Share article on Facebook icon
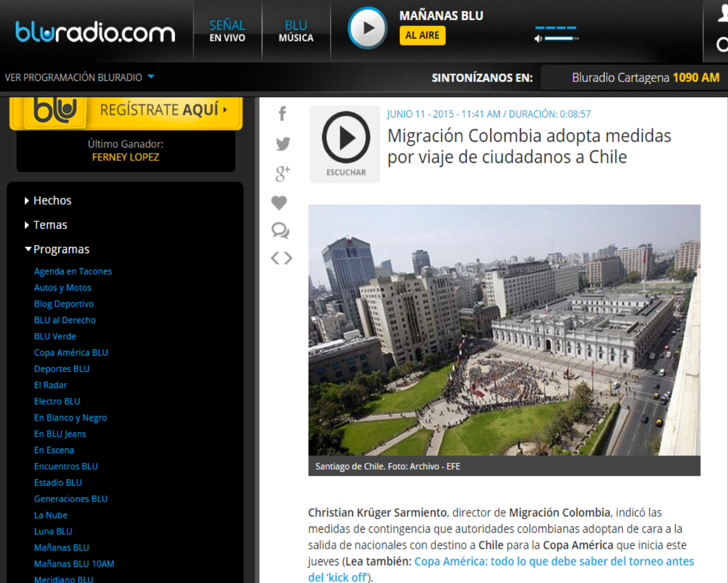Screen dimensions: 728x583 pos(282,113)
